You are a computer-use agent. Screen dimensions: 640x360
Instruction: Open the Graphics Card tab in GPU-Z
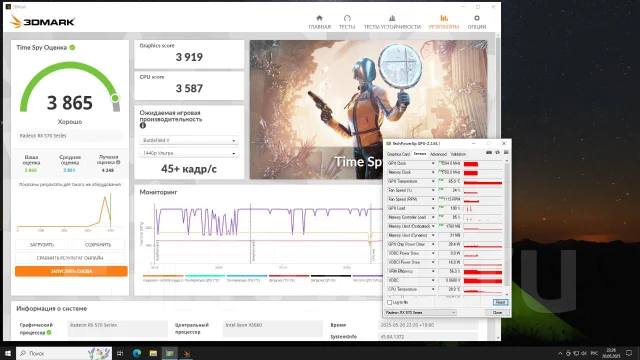pos(398,154)
